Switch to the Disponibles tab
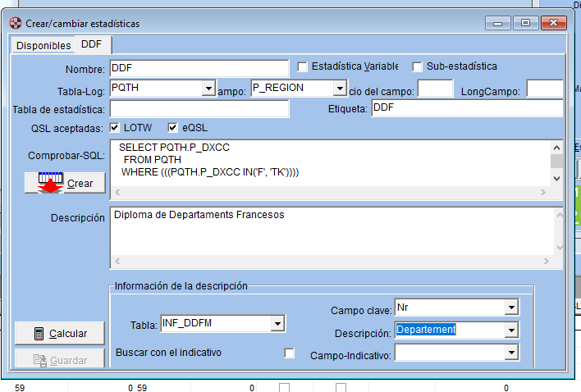581x392 pixels. (x=43, y=46)
